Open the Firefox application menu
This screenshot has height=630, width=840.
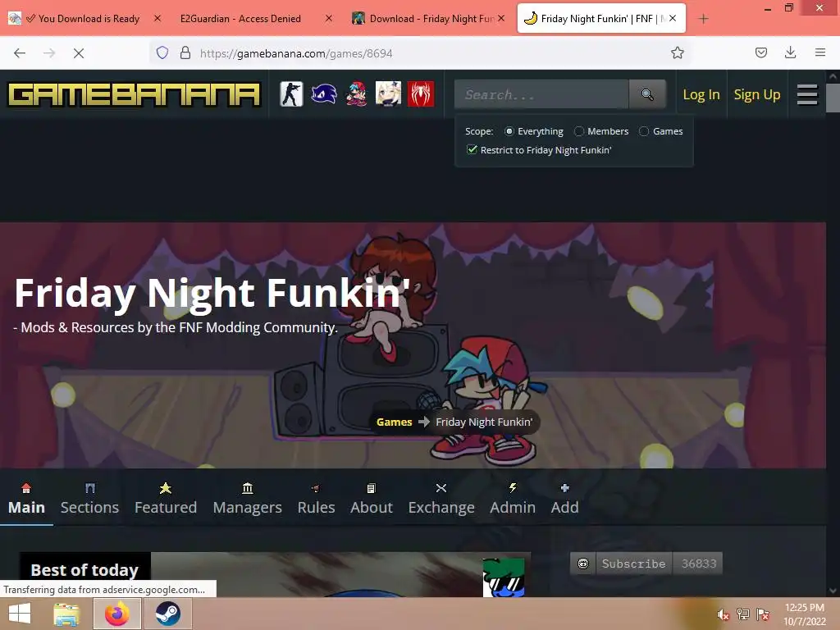(820, 52)
